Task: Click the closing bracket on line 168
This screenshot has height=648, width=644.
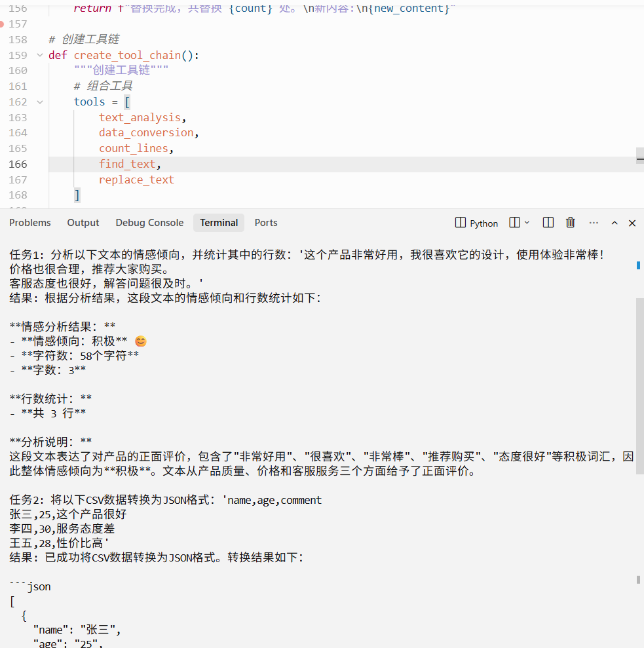Action: point(77,195)
